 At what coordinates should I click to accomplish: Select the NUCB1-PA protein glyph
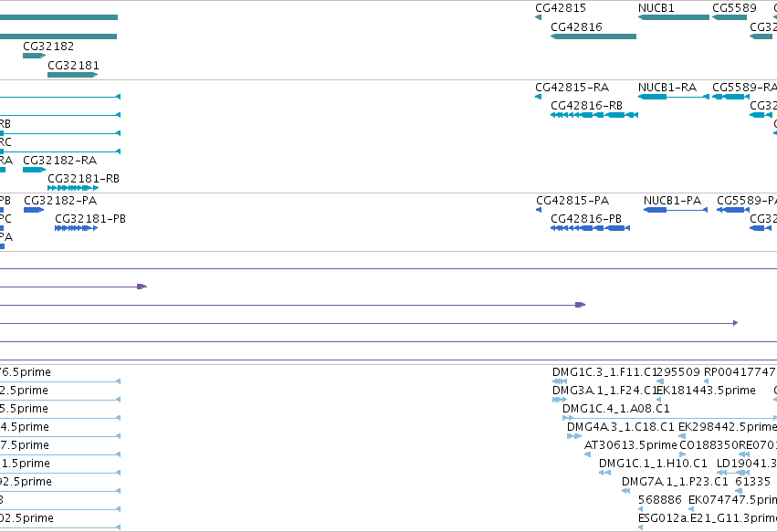coord(676,210)
